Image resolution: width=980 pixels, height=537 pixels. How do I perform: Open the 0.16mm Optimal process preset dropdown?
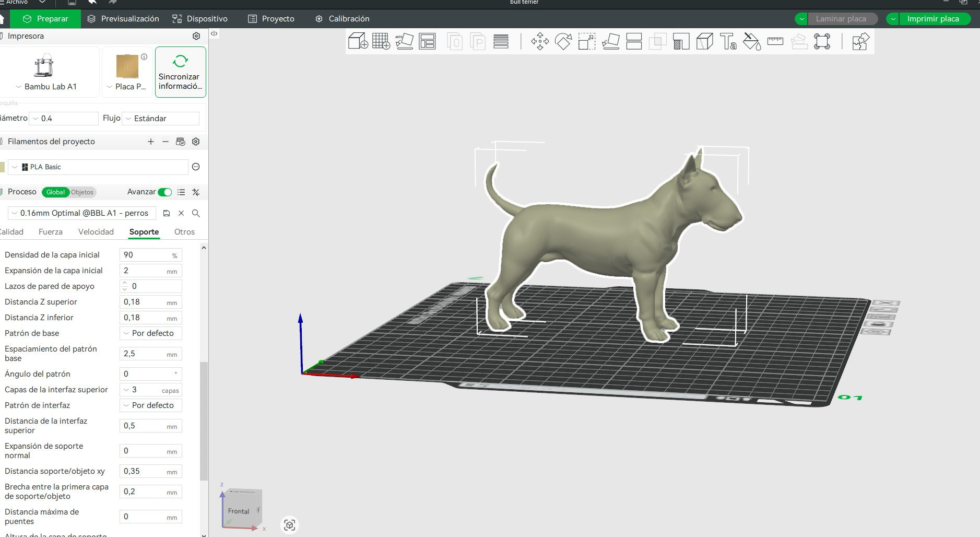point(81,213)
